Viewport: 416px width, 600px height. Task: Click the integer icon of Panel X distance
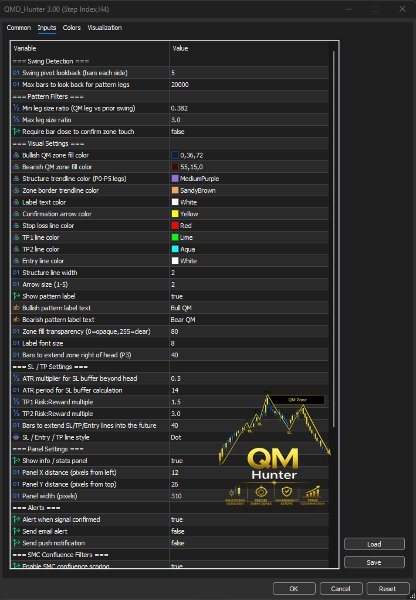pyautogui.click(x=16, y=473)
